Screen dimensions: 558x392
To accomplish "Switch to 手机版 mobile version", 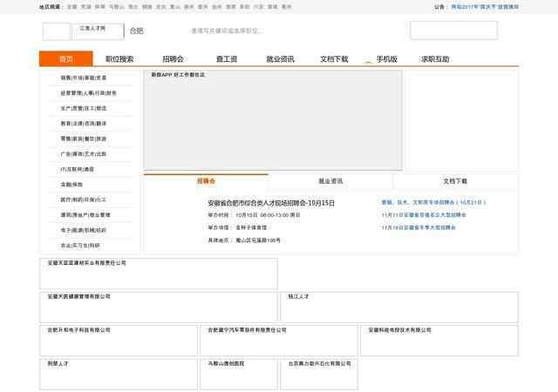I will tap(387, 59).
